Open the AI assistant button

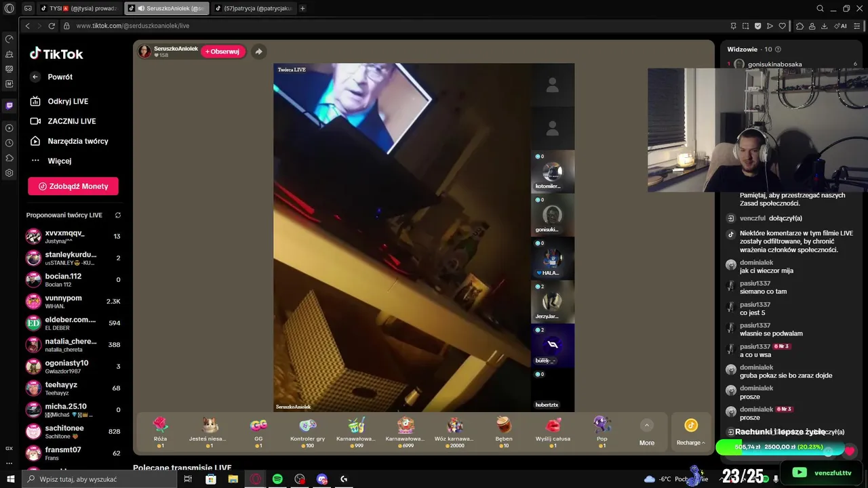tap(842, 26)
